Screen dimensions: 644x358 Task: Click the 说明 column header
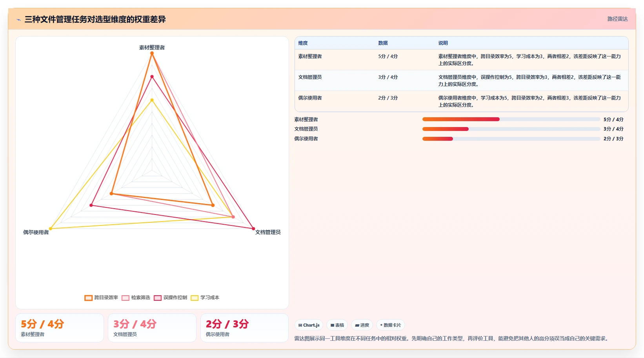point(443,43)
